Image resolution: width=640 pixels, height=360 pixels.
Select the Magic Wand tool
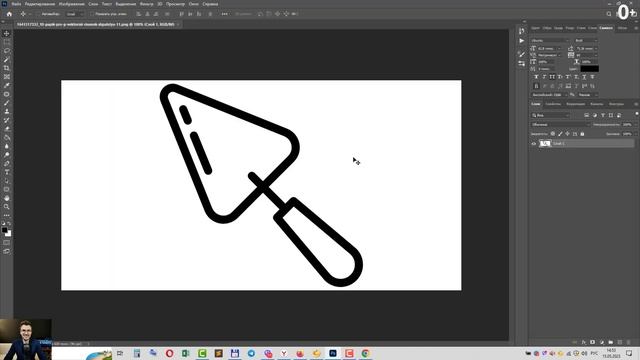click(7, 60)
